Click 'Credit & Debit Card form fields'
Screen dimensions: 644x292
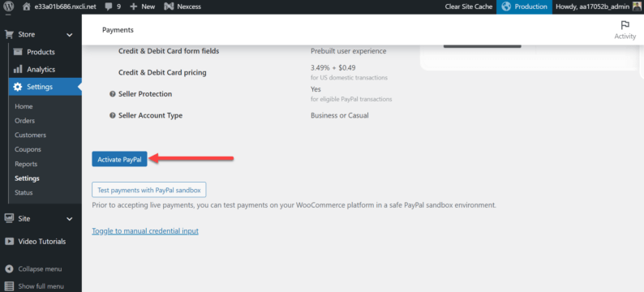coord(169,51)
